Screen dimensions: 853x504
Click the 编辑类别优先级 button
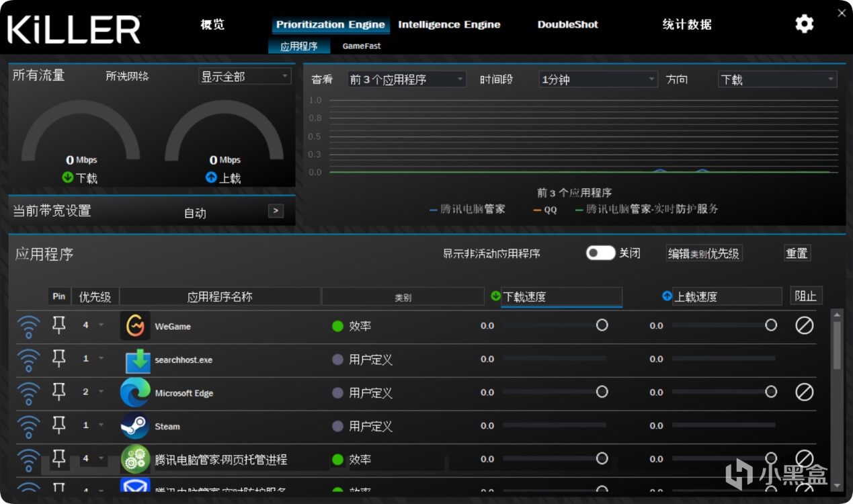pyautogui.click(x=704, y=253)
